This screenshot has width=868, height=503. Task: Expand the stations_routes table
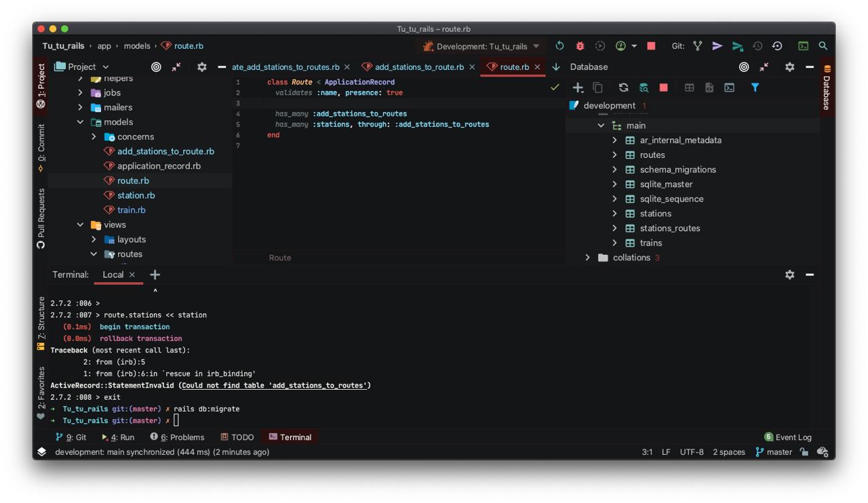[x=614, y=228]
